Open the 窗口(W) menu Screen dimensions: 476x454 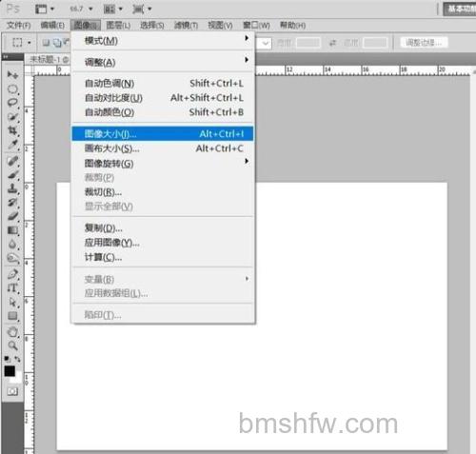(x=256, y=25)
